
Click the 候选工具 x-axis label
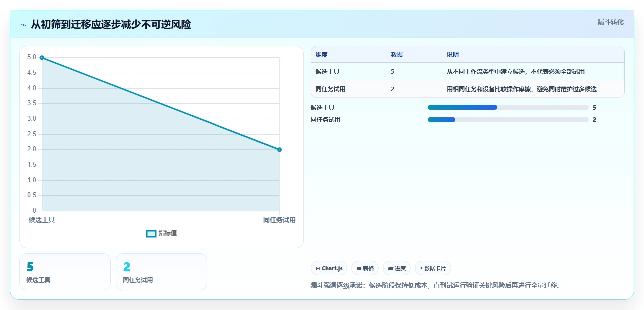[x=42, y=220]
